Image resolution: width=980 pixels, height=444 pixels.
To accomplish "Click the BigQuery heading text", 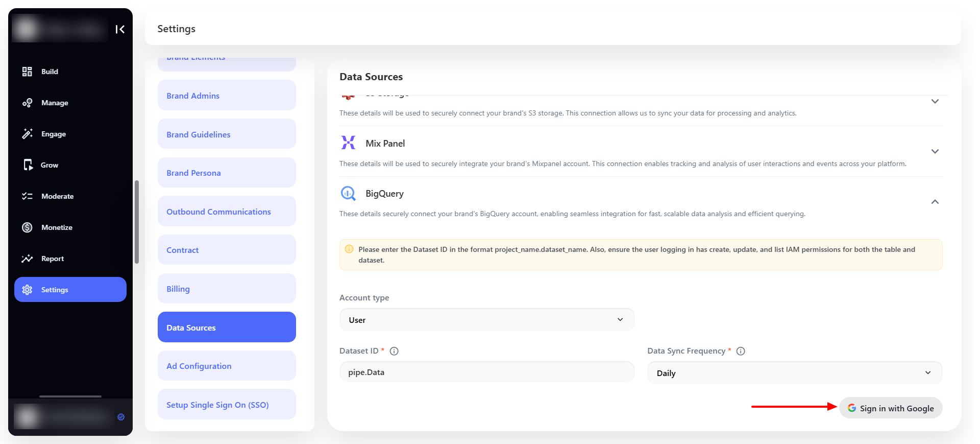I will point(384,194).
